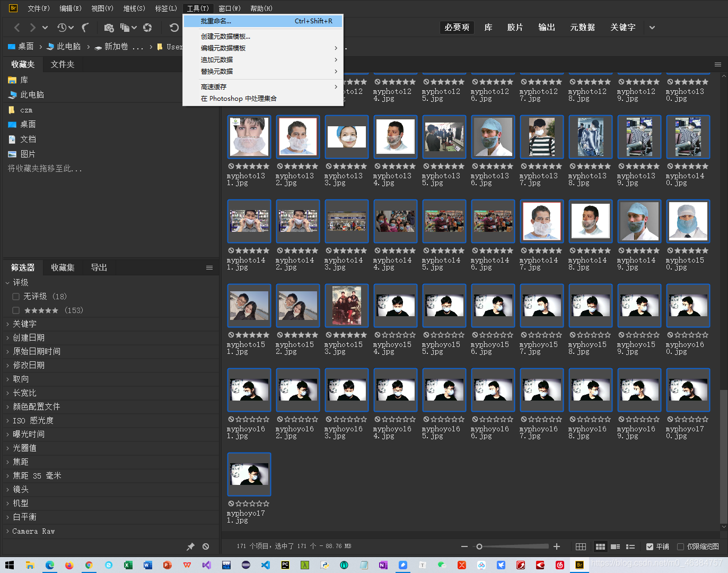Open the recent folders dropdown arrow beside Forward
Screen dimensions: 728x573
(x=45, y=28)
